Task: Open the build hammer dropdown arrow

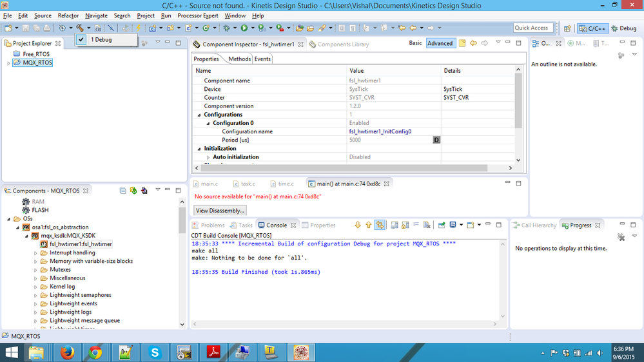Action: pos(88,28)
